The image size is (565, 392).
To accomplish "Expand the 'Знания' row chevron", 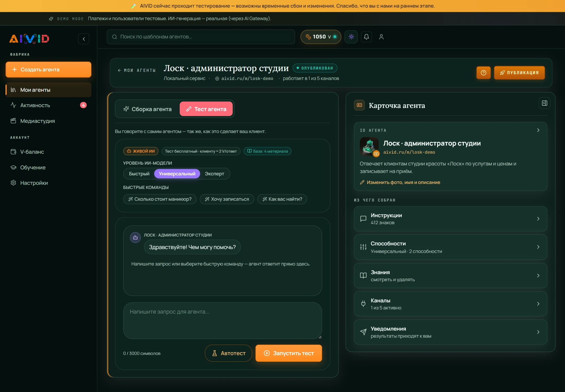I will pos(538,275).
